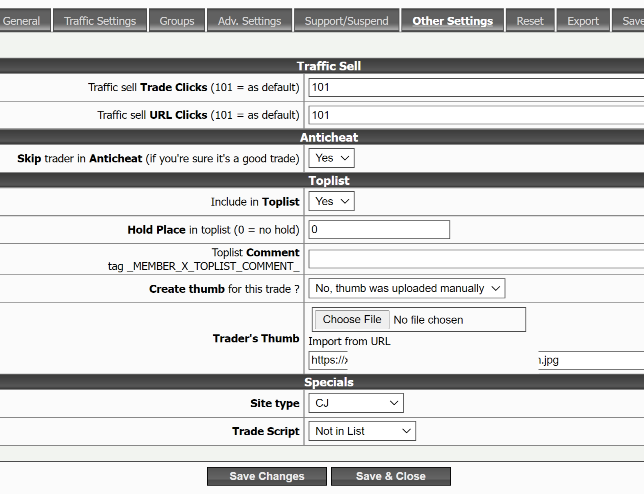The width and height of the screenshot is (644, 494).
Task: Click the Choose File button
Action: tap(352, 319)
